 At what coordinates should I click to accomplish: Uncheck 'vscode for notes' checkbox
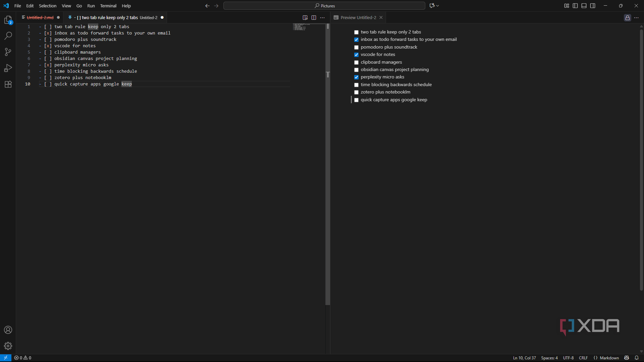pos(356,55)
